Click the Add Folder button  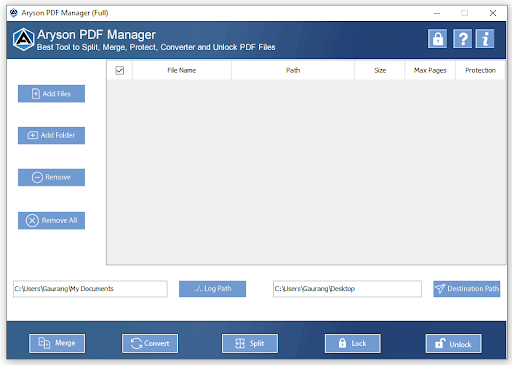pos(51,135)
